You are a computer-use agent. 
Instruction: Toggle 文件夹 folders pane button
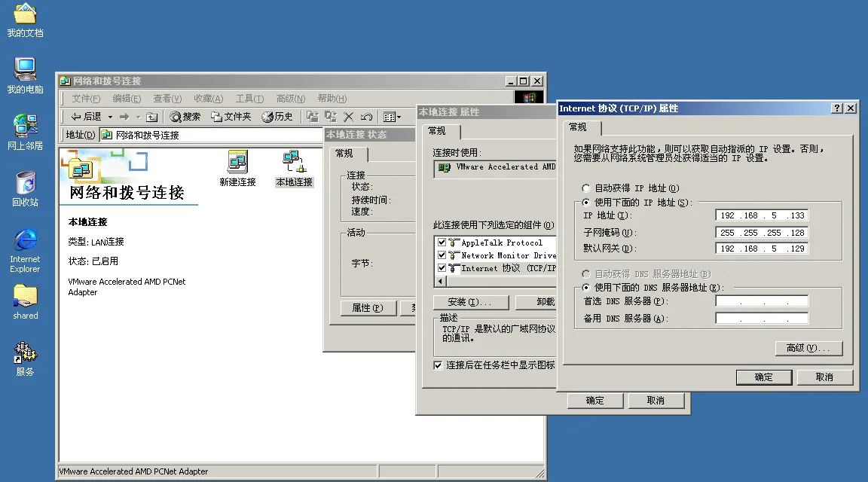pyautogui.click(x=231, y=117)
